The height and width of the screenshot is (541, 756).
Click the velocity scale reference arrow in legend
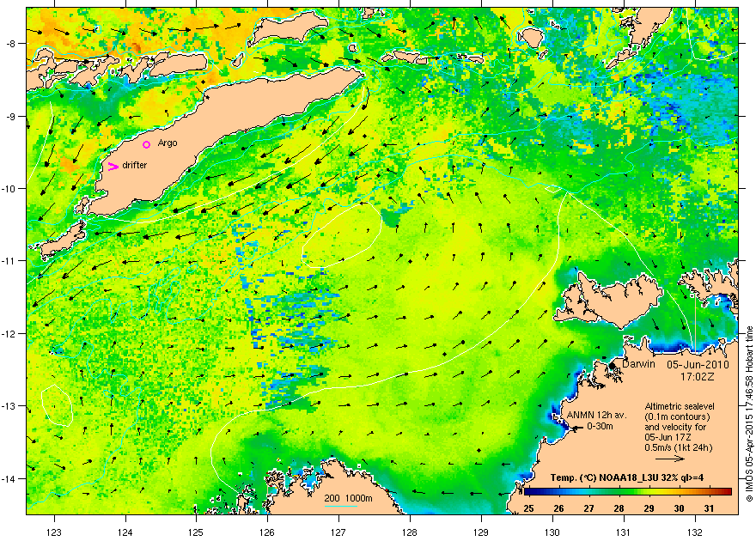[670, 459]
